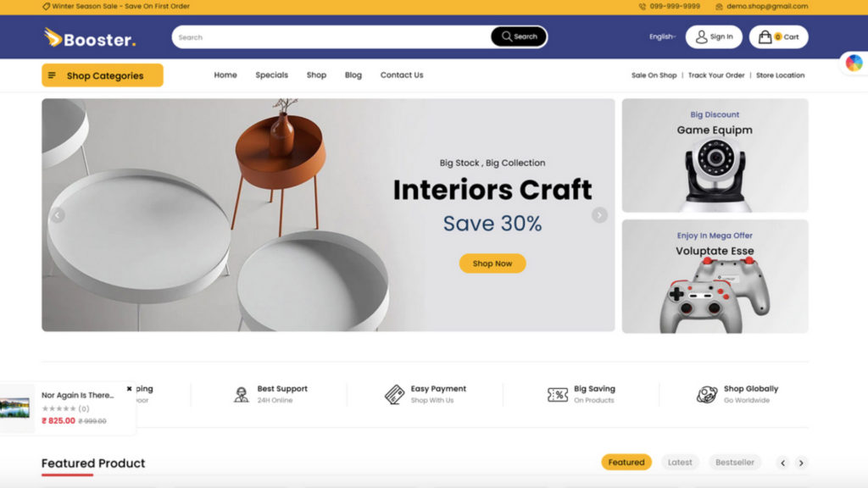
Task: Expand the English language dropdown
Action: pos(662,36)
